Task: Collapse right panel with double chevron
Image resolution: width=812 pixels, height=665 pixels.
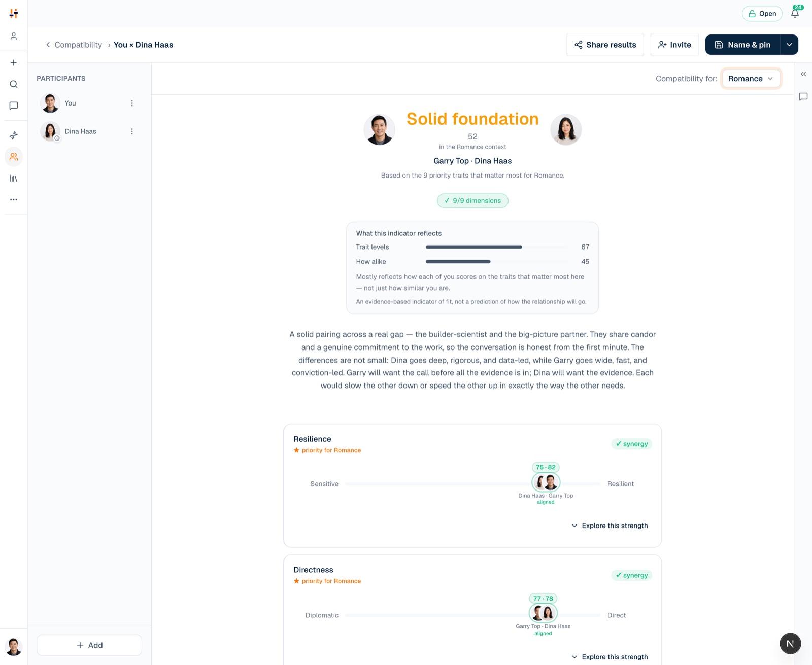Action: pyautogui.click(x=803, y=74)
